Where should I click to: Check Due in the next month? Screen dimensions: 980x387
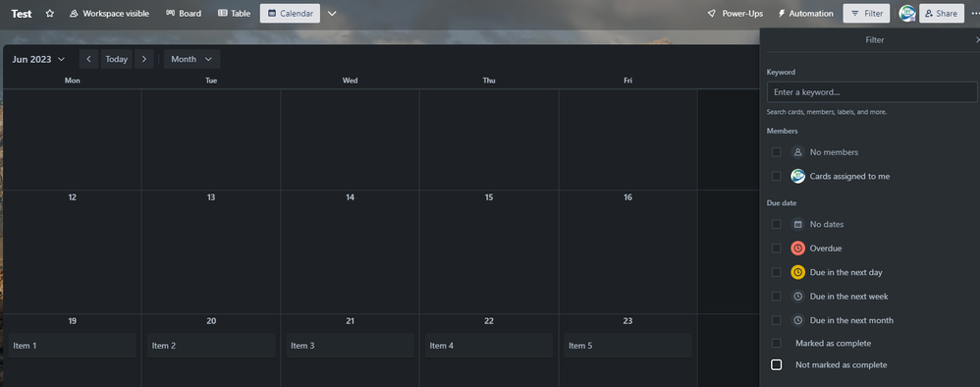coord(777,320)
